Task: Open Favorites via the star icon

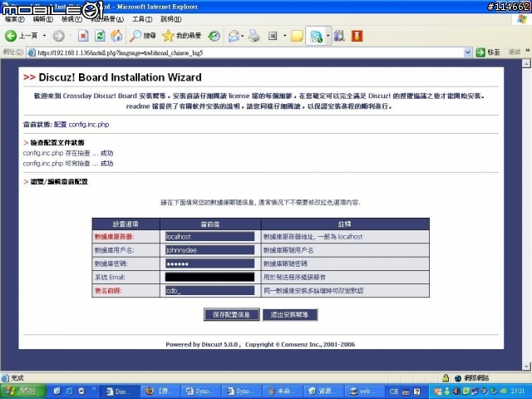Action: pos(181,36)
